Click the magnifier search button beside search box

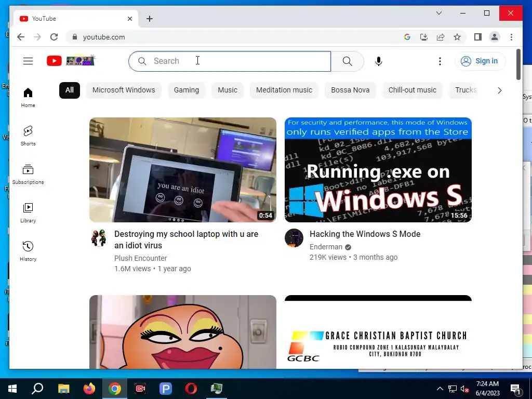pos(347,61)
